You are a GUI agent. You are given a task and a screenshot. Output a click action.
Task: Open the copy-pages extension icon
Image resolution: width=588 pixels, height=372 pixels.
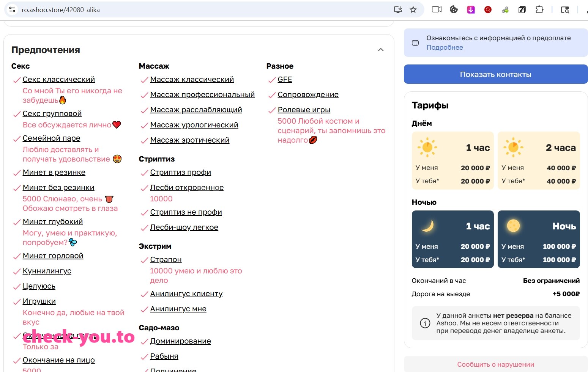point(522,9)
